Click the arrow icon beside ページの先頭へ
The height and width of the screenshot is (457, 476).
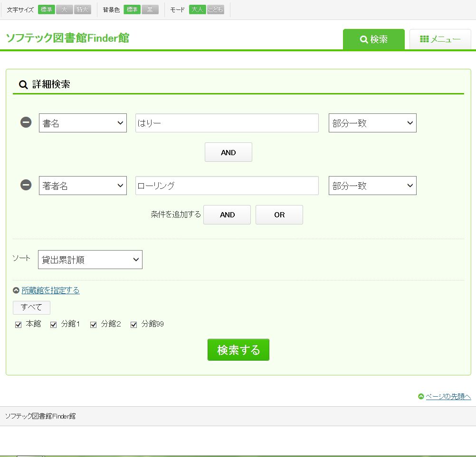tap(421, 397)
